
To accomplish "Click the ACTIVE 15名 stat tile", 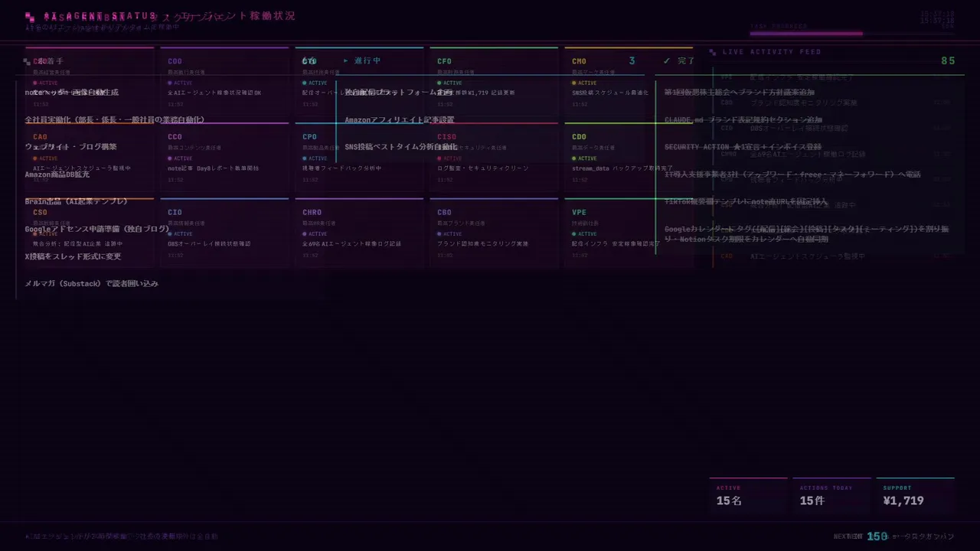I will (x=748, y=495).
